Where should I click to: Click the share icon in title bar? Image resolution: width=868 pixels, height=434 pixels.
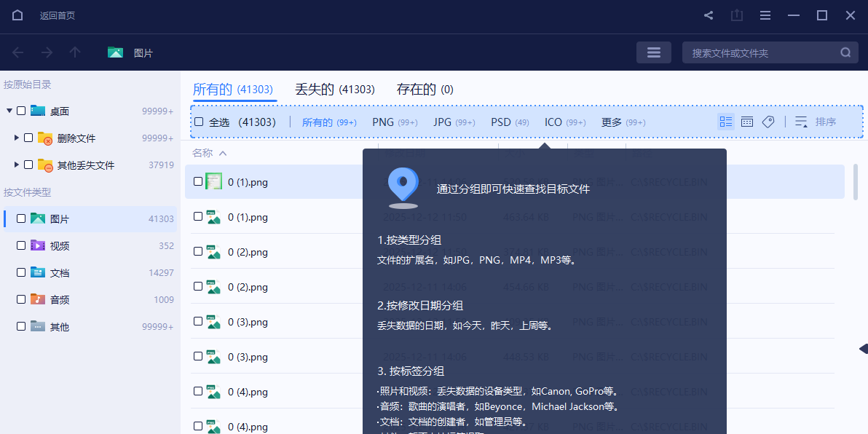707,15
